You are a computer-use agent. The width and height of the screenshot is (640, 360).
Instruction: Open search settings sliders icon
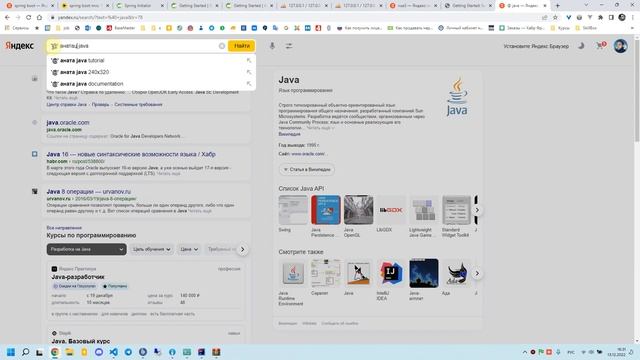pyautogui.click(x=289, y=46)
